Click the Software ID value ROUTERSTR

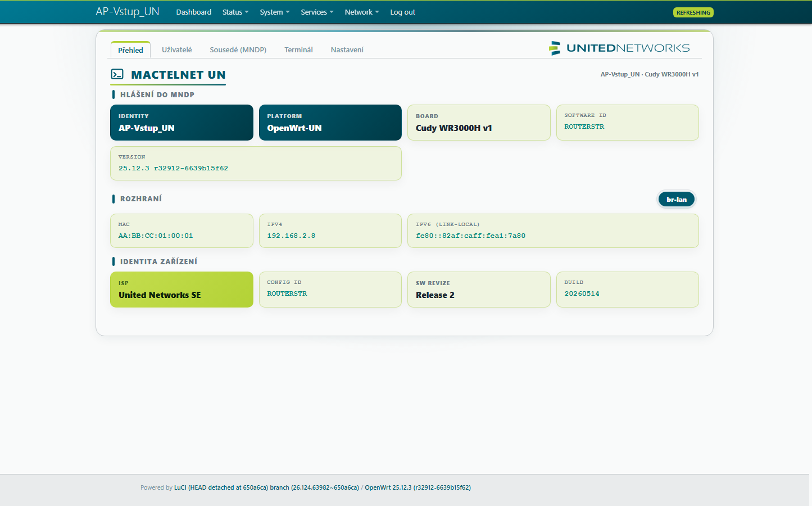[584, 126]
